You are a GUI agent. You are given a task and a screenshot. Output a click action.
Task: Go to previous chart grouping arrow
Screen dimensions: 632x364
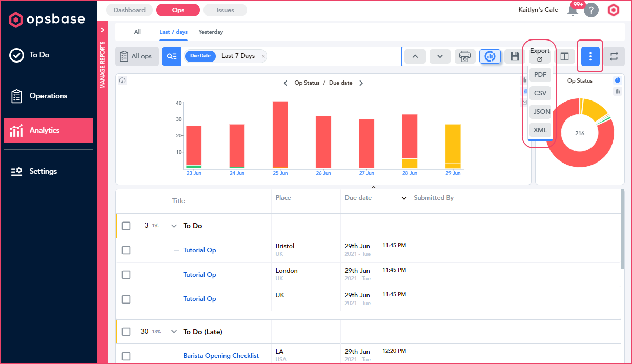pos(286,83)
